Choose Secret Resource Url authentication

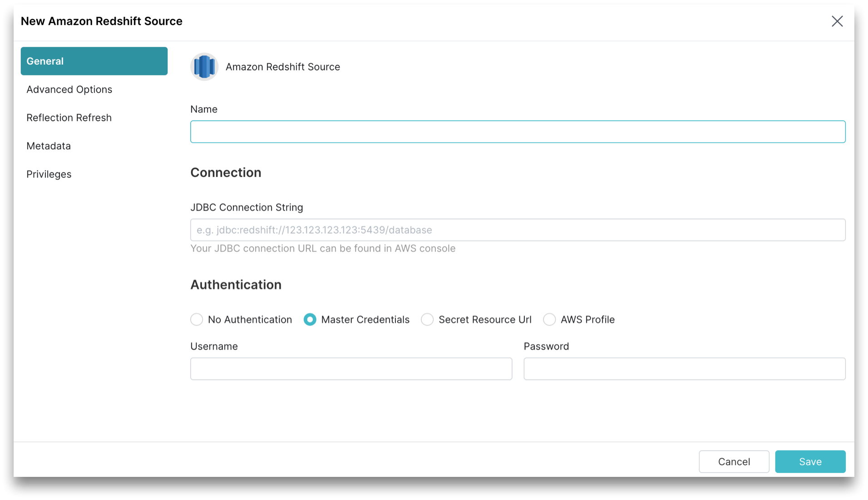click(x=427, y=319)
